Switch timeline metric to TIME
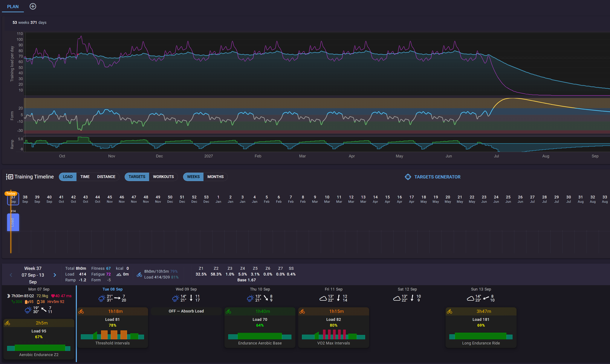Screen dimensions: 610x364 85,177
